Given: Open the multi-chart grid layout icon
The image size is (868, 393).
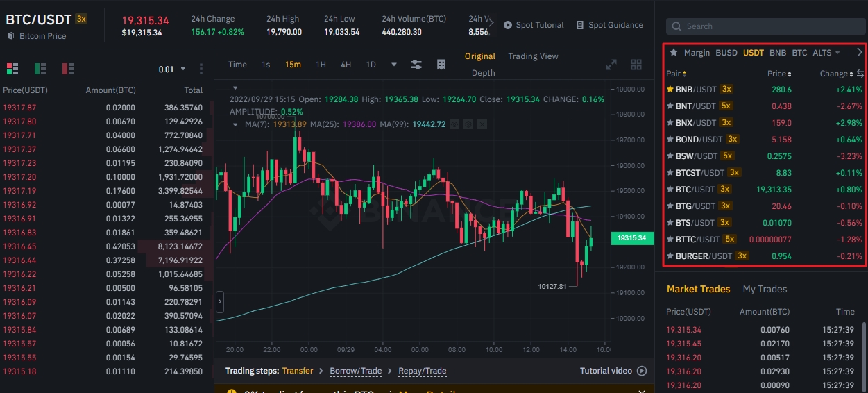Looking at the screenshot, I should [x=636, y=65].
